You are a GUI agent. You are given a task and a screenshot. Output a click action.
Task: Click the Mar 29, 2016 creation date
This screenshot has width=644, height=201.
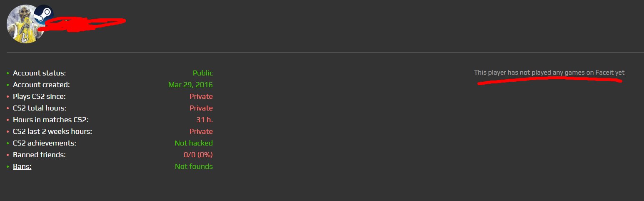(190, 85)
